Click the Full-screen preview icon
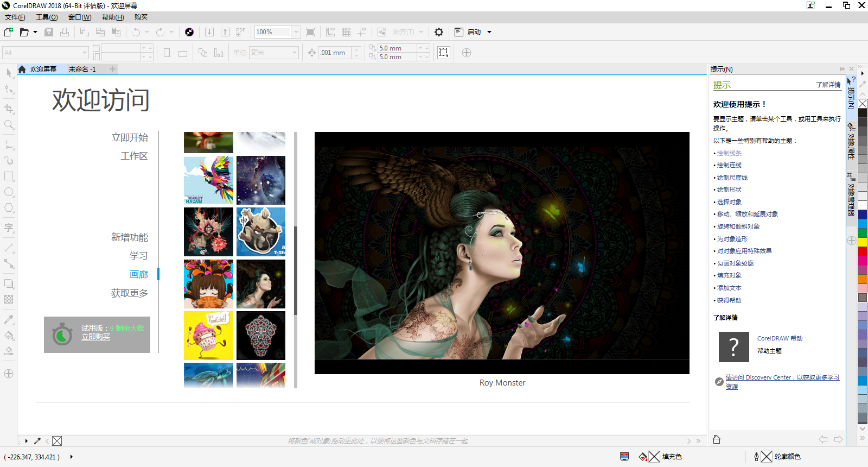Image resolution: width=868 pixels, height=467 pixels. (x=310, y=32)
